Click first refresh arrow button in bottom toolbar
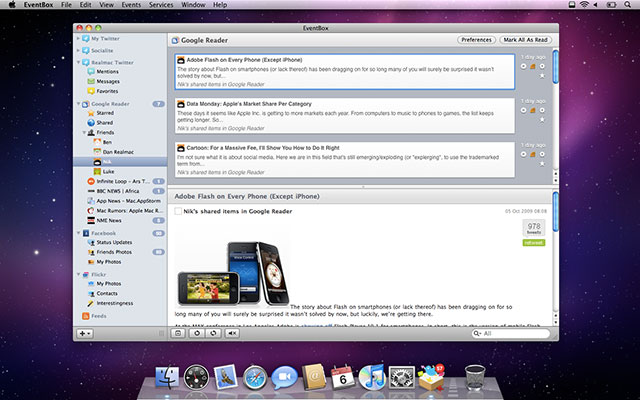This screenshot has width=640, height=400. (197, 333)
